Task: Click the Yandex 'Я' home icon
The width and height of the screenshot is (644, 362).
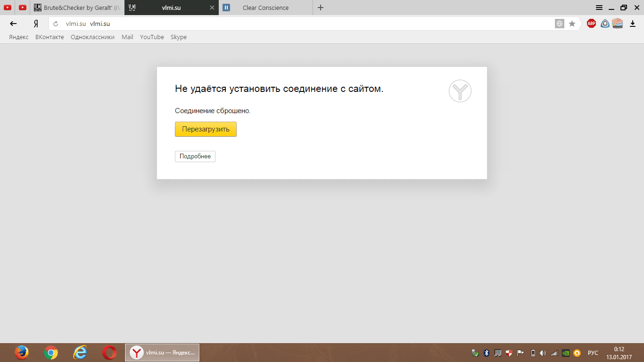Action: tap(36, 24)
